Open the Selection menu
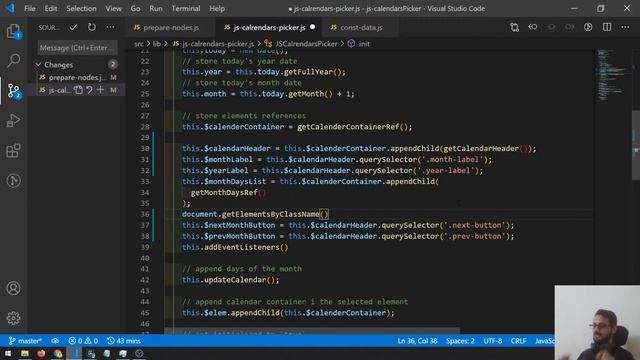This screenshot has height=360, width=640. point(81,9)
